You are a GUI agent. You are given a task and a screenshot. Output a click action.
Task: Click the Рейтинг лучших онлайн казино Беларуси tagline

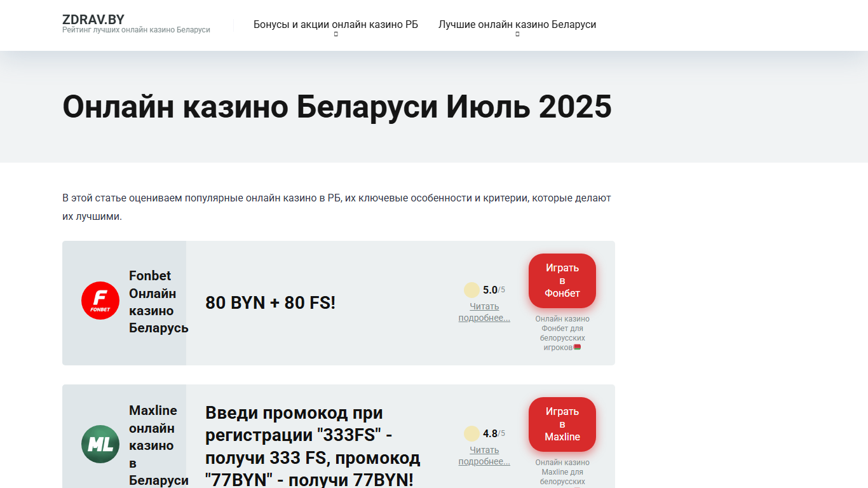(136, 30)
